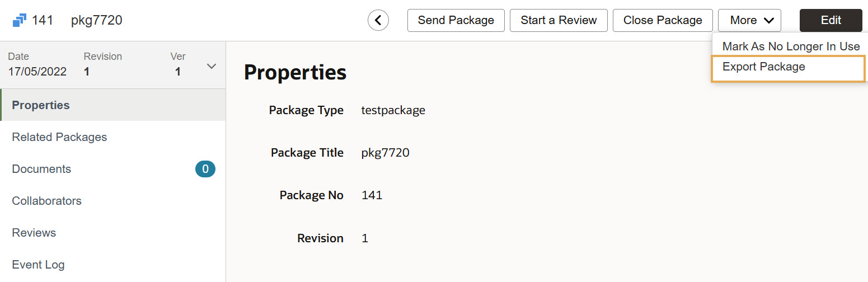Viewport: 868px width, 282px height.
Task: Open the Documents section
Action: (41, 169)
